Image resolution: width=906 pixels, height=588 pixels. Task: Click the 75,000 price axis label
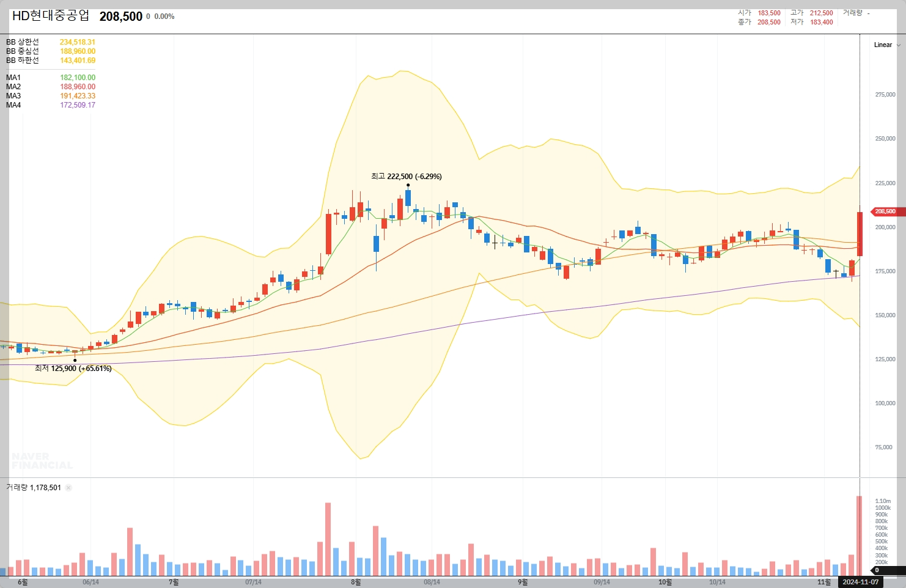[883, 447]
